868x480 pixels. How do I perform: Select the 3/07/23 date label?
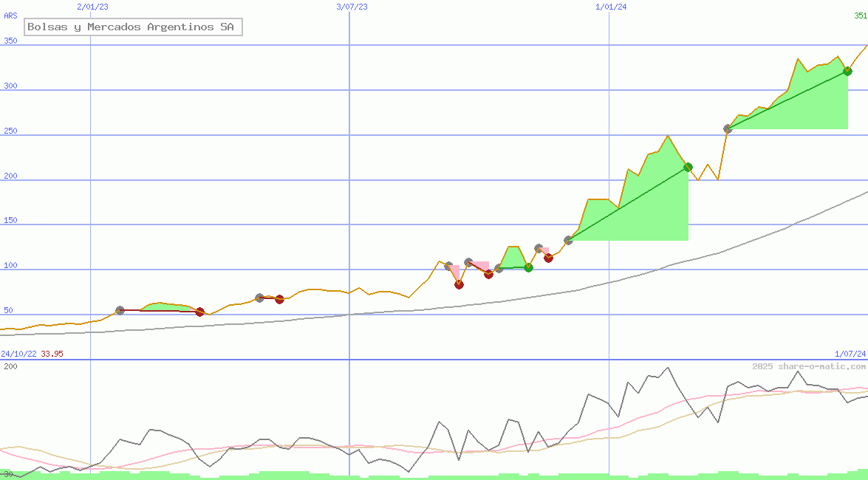click(352, 7)
